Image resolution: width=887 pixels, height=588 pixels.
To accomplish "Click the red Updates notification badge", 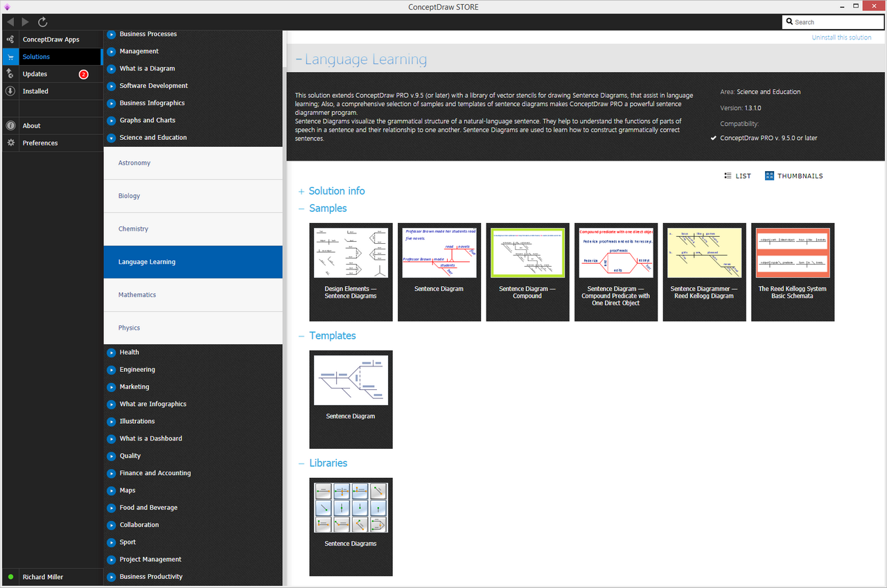I will (x=84, y=74).
